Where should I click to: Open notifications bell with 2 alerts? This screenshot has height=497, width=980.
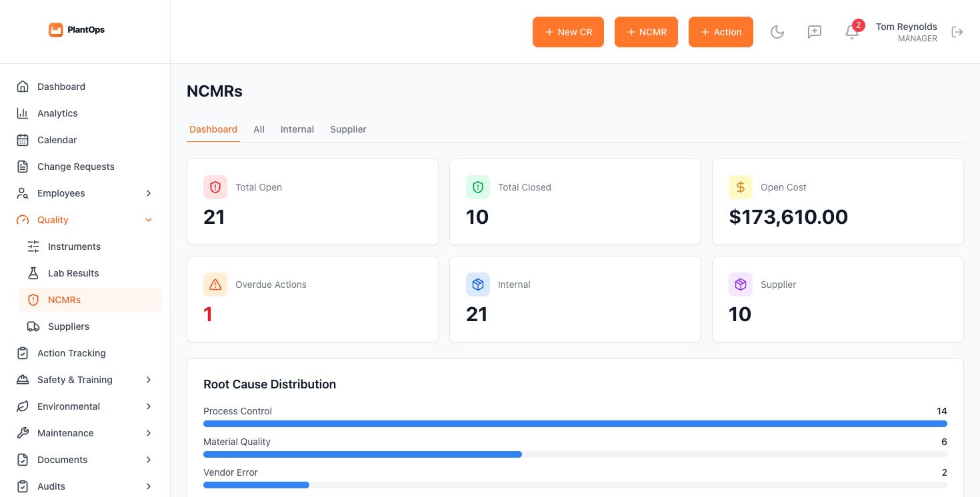coord(852,32)
